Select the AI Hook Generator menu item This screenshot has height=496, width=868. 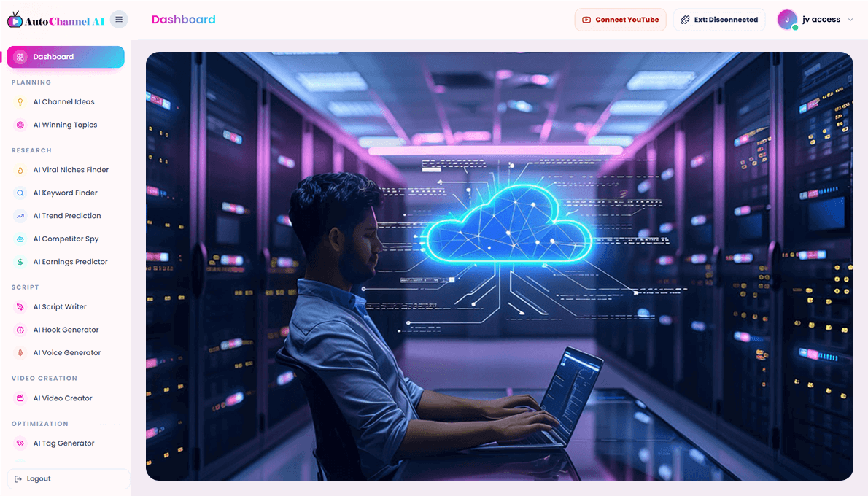coord(66,330)
